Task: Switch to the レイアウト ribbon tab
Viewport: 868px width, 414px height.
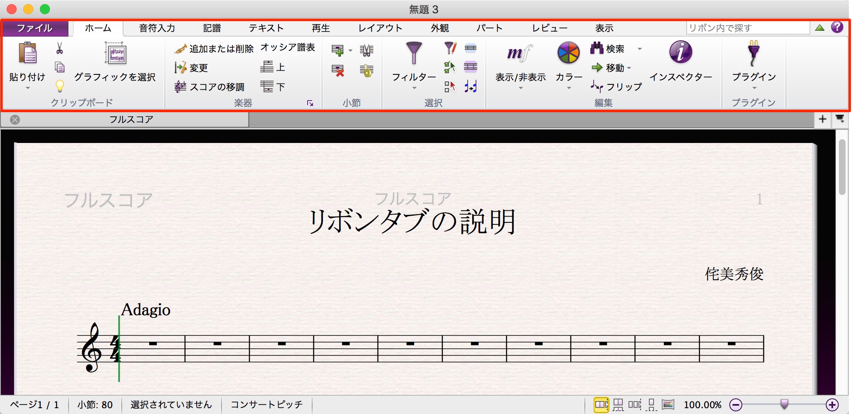Action: [380, 28]
